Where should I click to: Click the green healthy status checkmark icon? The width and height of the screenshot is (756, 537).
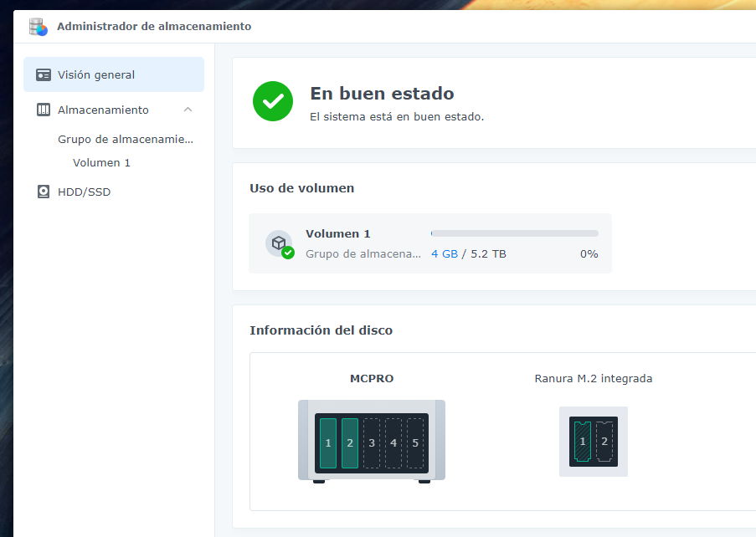click(273, 102)
